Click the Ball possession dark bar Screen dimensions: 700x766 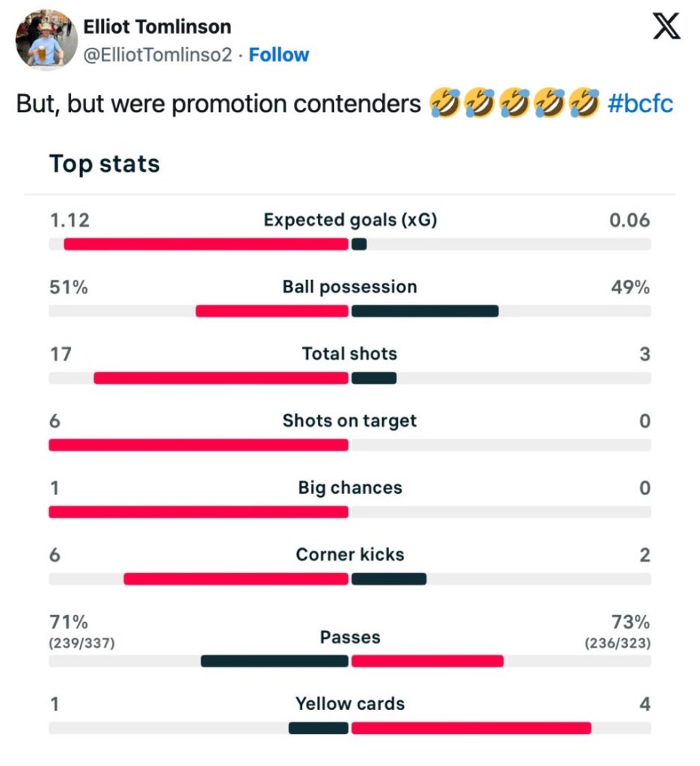click(x=425, y=311)
